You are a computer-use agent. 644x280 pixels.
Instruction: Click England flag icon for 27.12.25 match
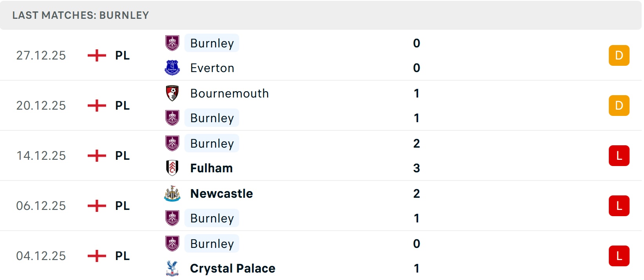(x=97, y=55)
